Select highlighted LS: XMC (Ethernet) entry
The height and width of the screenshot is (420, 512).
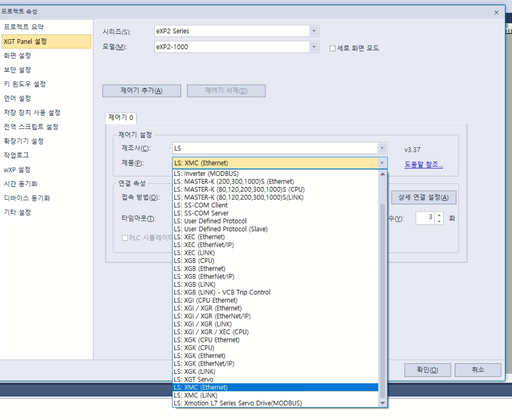[275, 387]
